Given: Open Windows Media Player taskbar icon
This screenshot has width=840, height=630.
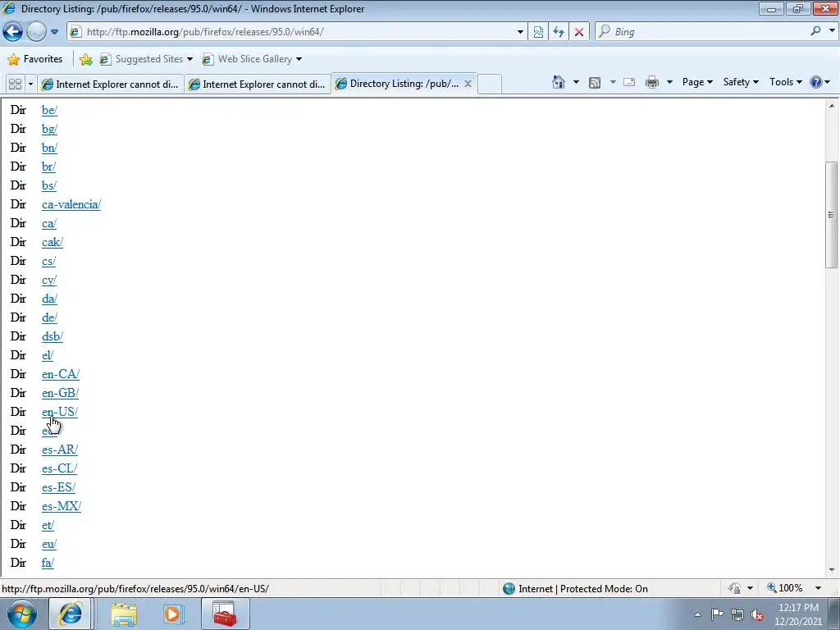Looking at the screenshot, I should tap(173, 614).
